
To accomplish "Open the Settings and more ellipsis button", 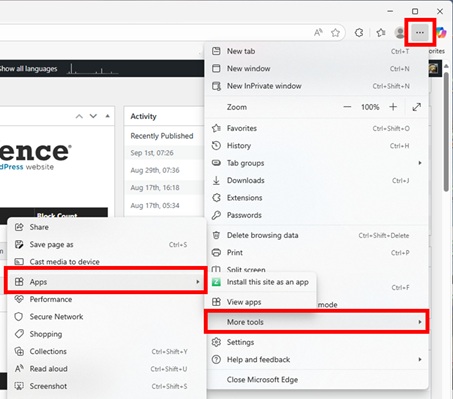I will tap(420, 32).
